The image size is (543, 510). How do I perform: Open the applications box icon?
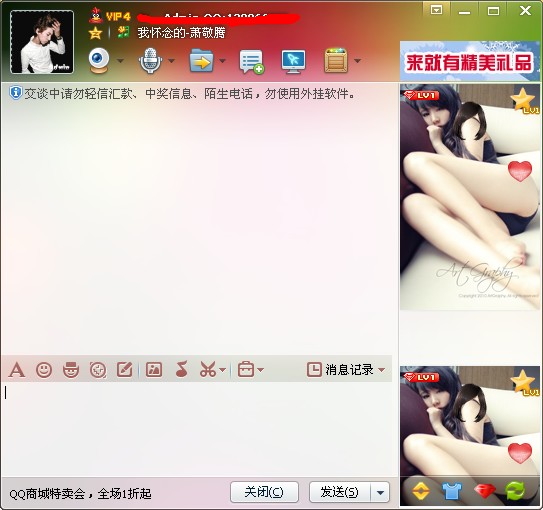click(336, 61)
